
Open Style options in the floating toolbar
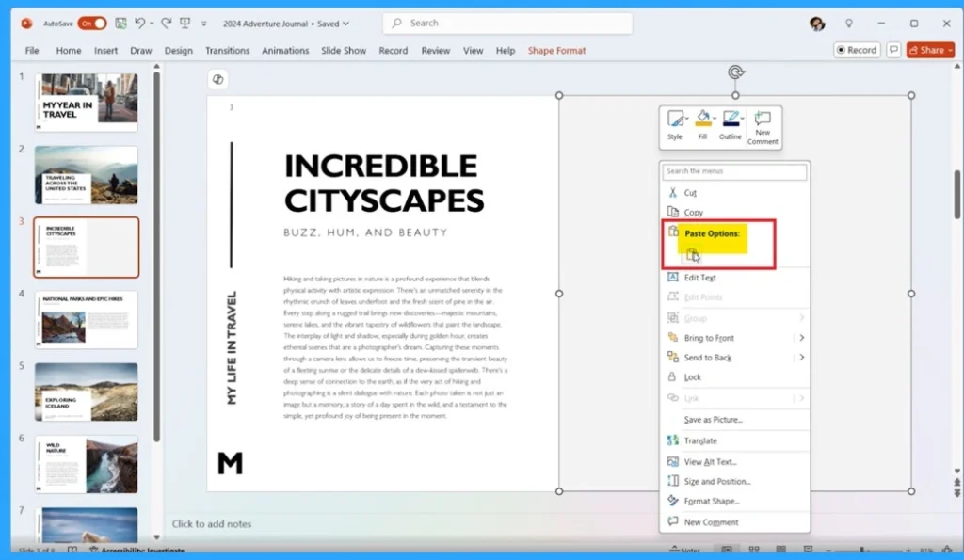click(674, 122)
